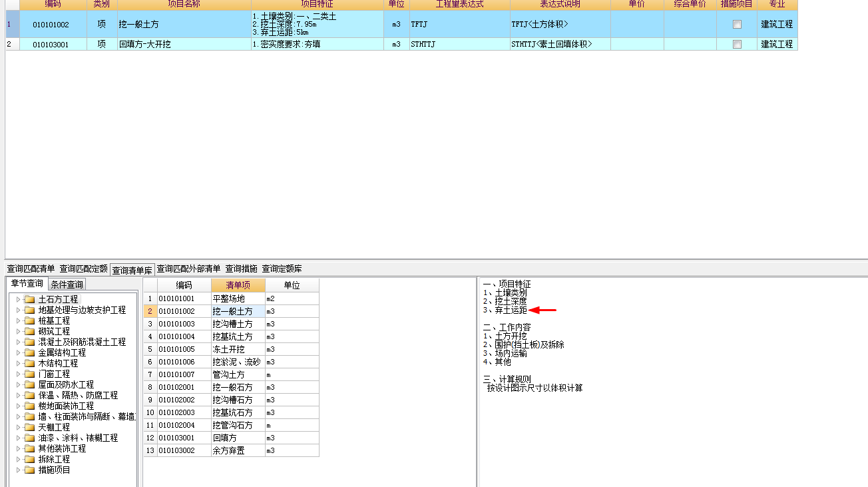868x487 pixels.
Task: Click the folder icon beside 木结构工程
Action: (x=29, y=363)
